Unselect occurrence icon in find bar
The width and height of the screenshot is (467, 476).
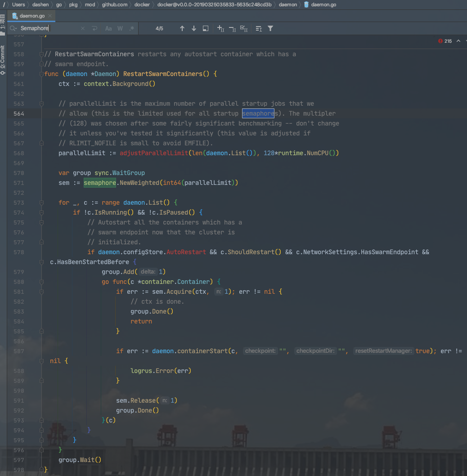click(232, 28)
